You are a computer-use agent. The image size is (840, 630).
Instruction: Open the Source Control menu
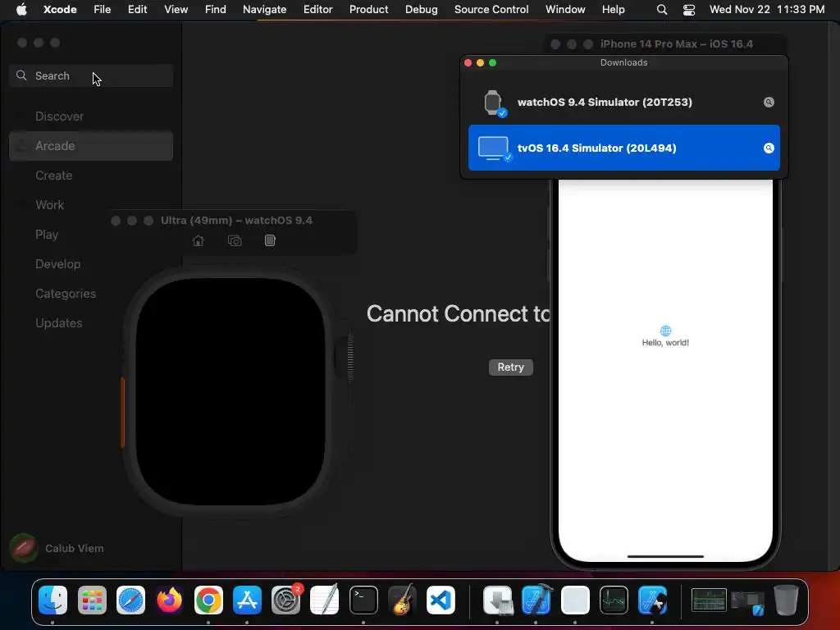tap(491, 9)
